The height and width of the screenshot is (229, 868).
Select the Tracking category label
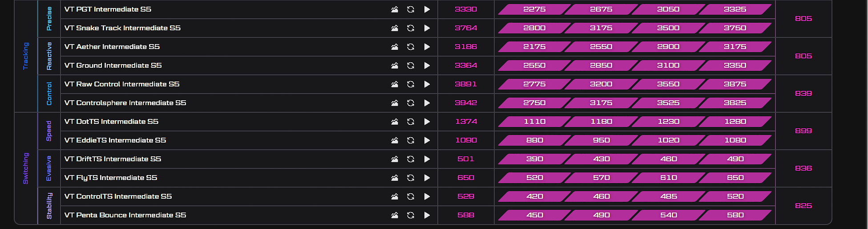(26, 56)
